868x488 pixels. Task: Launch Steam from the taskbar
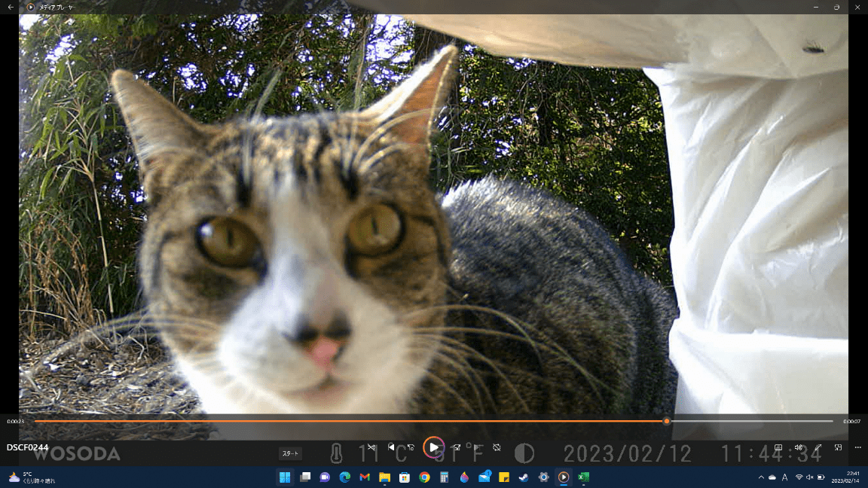point(524,477)
